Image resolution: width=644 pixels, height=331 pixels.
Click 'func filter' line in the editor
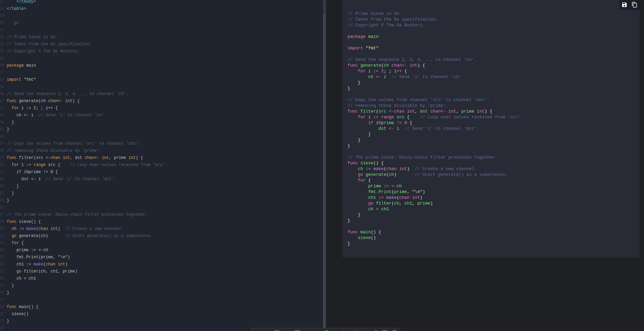coord(75,158)
